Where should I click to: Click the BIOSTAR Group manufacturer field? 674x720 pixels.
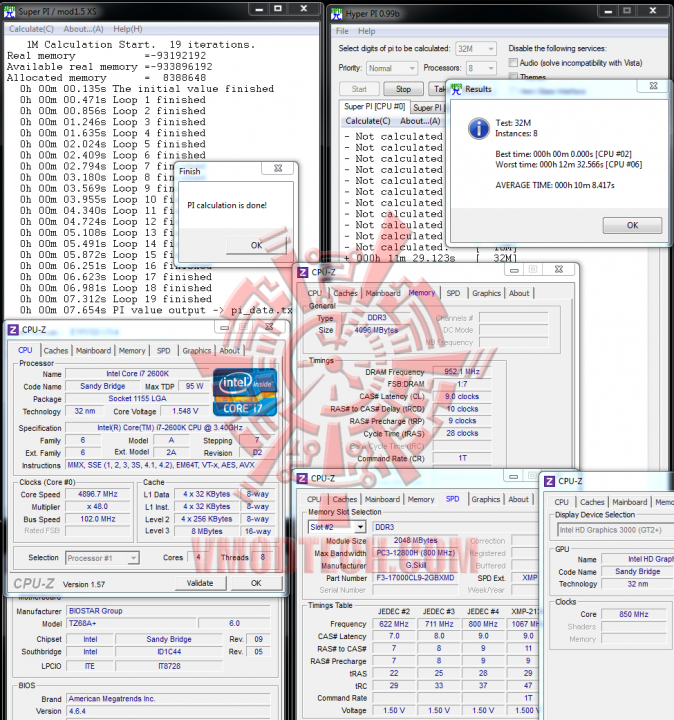pyautogui.click(x=168, y=611)
